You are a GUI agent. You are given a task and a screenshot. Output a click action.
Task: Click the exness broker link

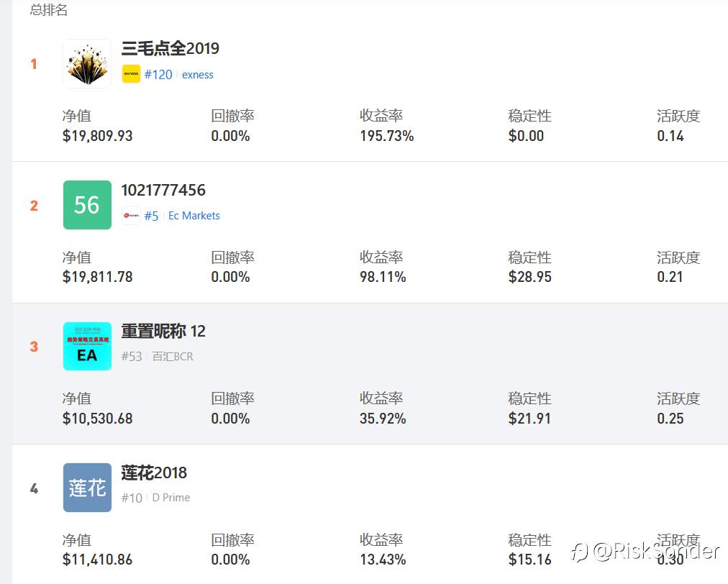click(197, 75)
